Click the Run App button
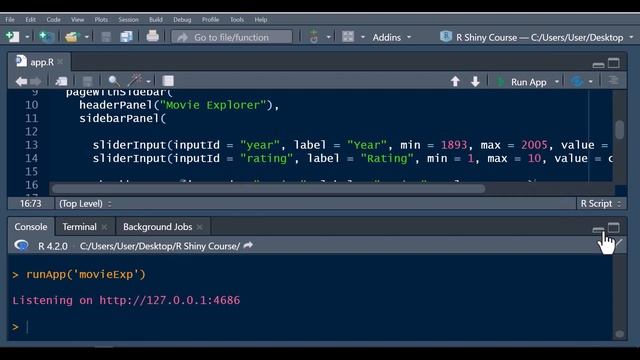 (521, 82)
